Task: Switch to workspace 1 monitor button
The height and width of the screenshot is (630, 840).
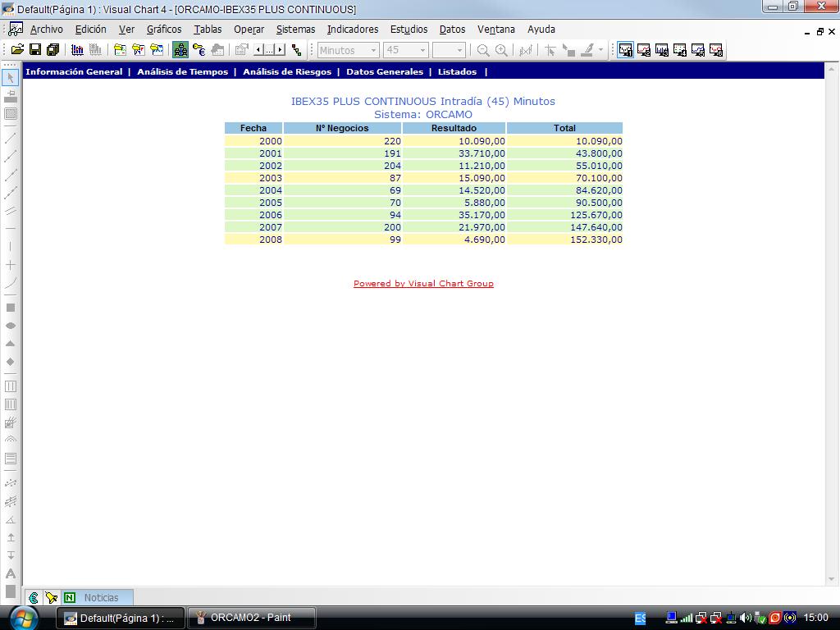Action: (x=626, y=50)
